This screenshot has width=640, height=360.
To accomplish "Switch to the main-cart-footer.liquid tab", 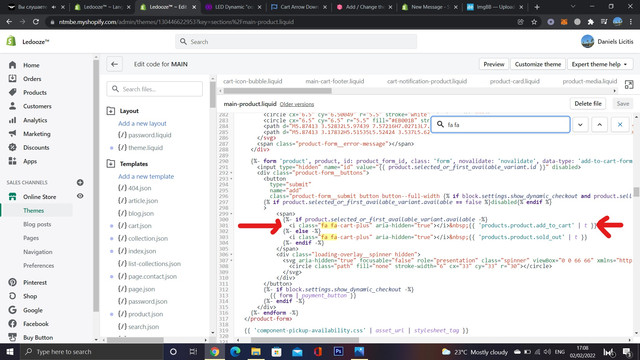I will [x=334, y=81].
